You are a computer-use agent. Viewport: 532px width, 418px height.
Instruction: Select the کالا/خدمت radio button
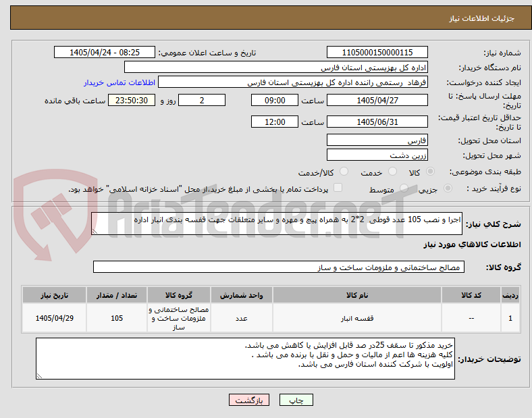click(344, 172)
